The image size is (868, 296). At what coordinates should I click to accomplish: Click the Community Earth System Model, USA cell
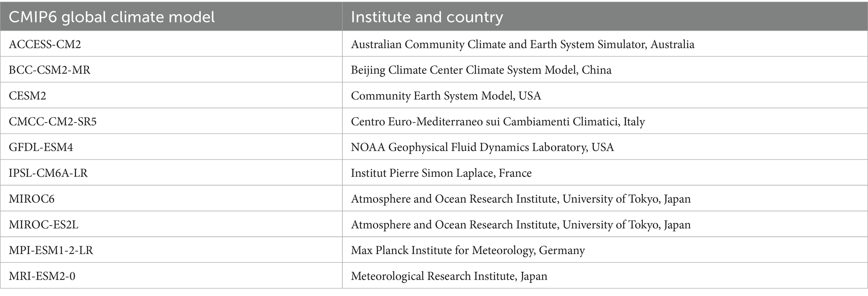pos(605,95)
